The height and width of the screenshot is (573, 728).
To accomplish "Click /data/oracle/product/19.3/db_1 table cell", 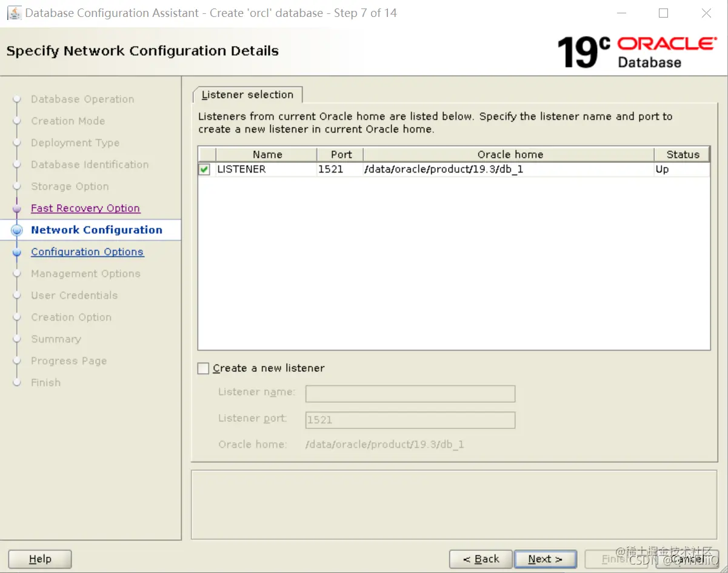I will [508, 170].
